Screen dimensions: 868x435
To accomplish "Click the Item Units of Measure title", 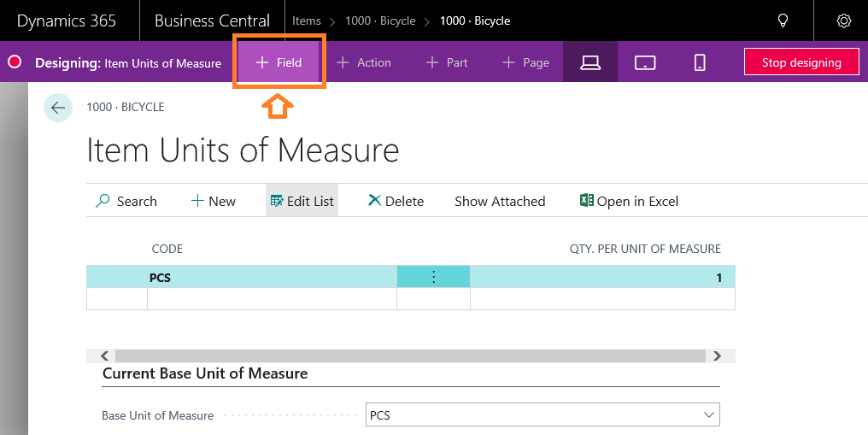I will click(x=243, y=150).
